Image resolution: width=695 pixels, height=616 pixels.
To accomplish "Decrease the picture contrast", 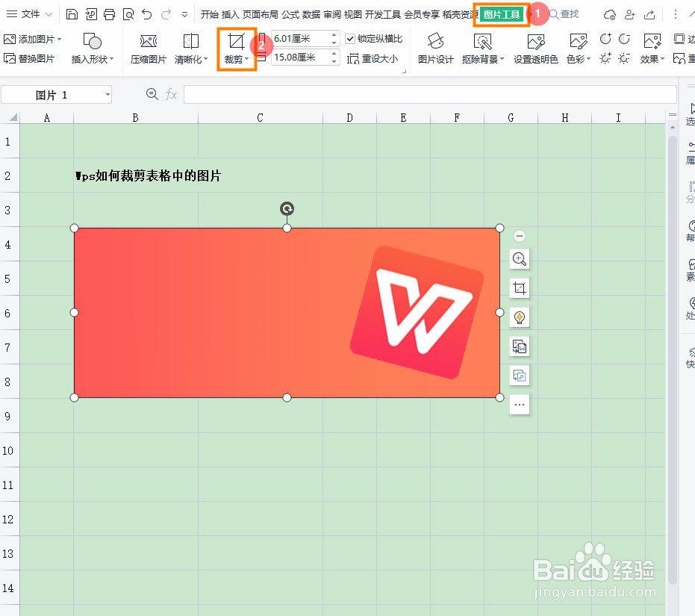I will 625,39.
